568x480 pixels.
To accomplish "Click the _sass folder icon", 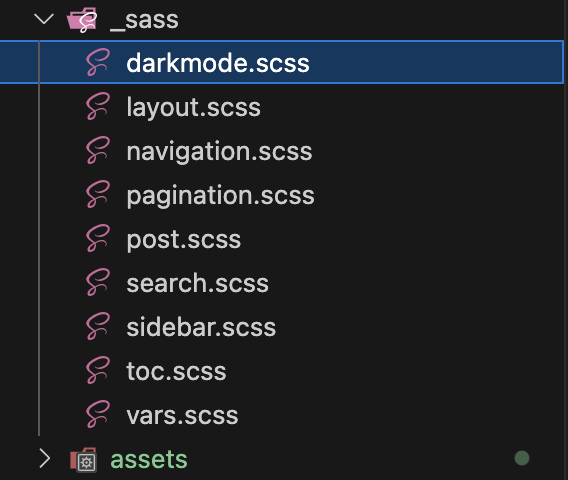I will [83, 20].
